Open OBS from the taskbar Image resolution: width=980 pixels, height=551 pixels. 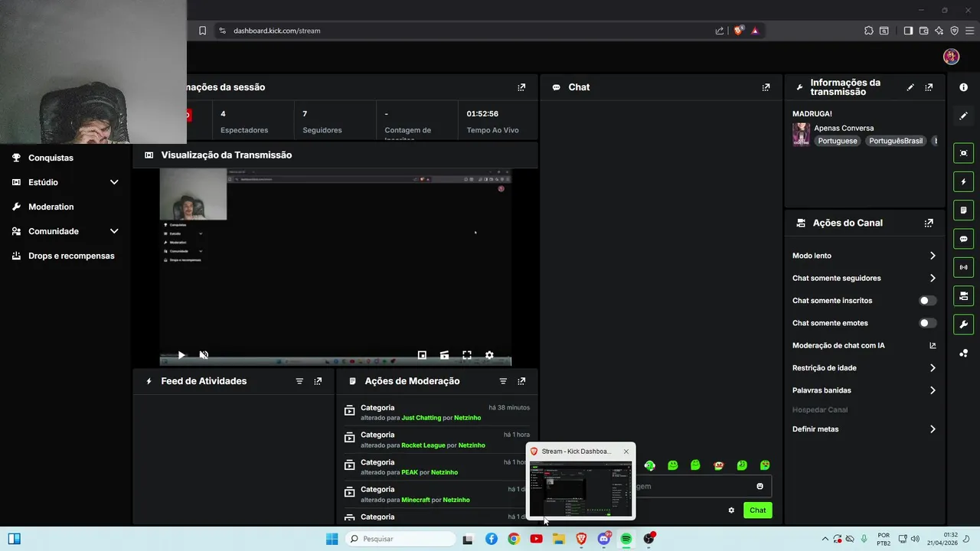tap(648, 539)
